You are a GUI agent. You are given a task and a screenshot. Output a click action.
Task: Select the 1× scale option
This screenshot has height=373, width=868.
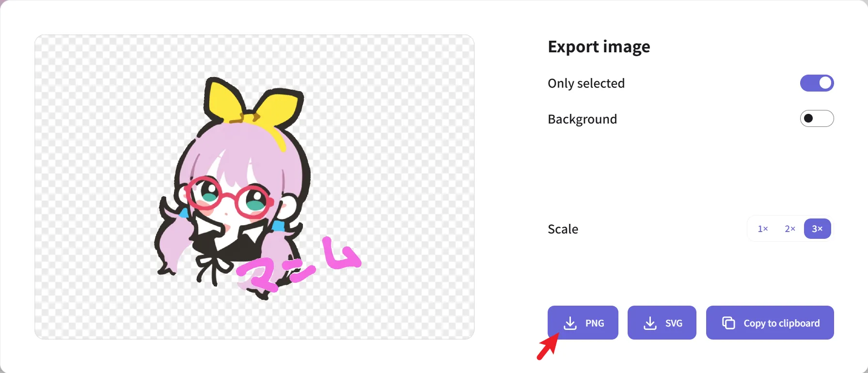(763, 229)
